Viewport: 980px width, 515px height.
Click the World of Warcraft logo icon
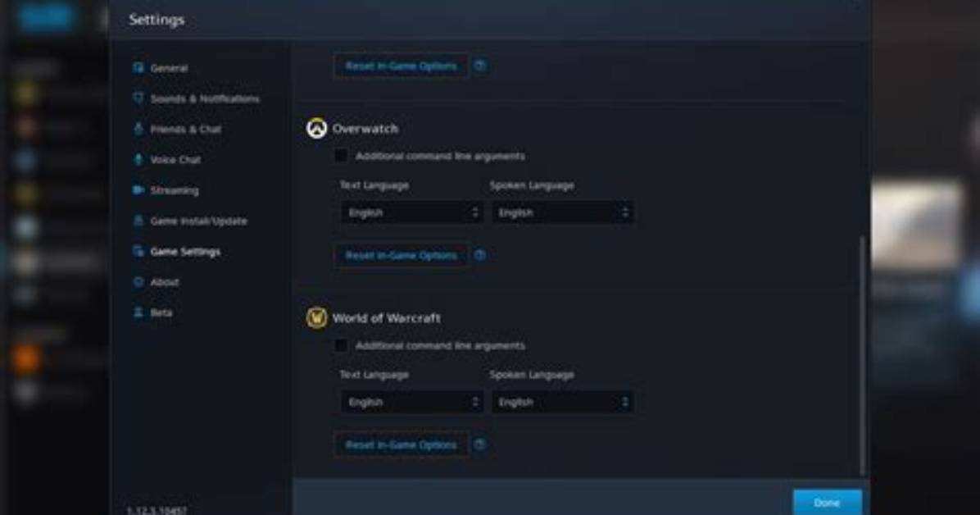tap(317, 318)
